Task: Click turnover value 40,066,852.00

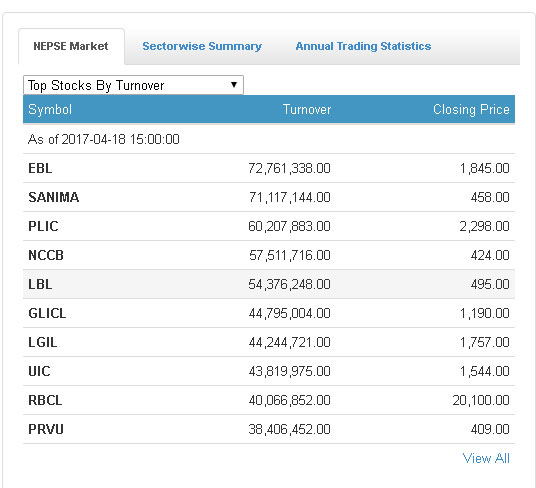Action: pyautogui.click(x=290, y=401)
